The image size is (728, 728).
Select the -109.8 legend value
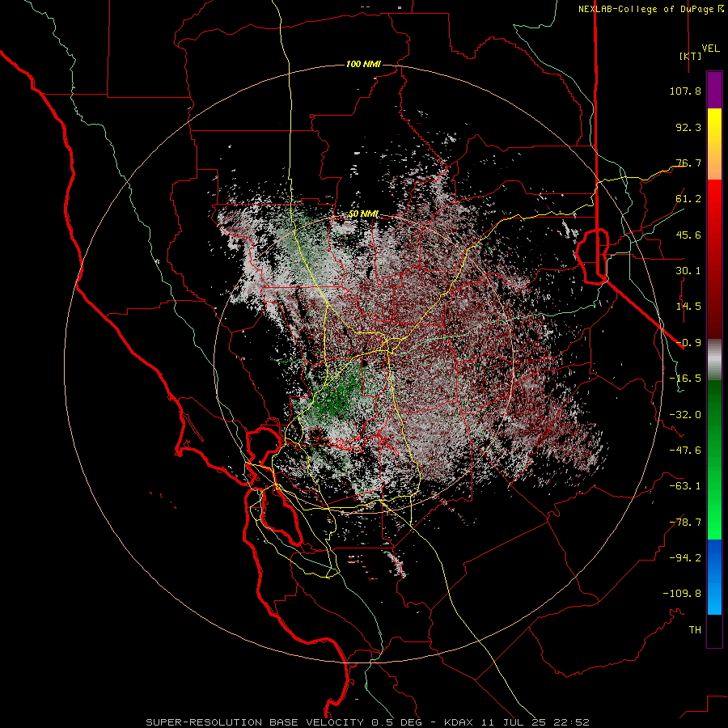click(682, 594)
